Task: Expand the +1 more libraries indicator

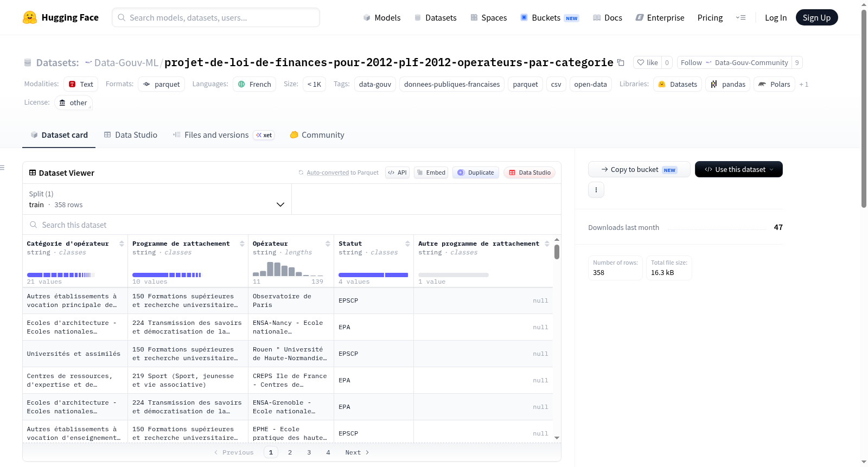Action: (x=803, y=85)
